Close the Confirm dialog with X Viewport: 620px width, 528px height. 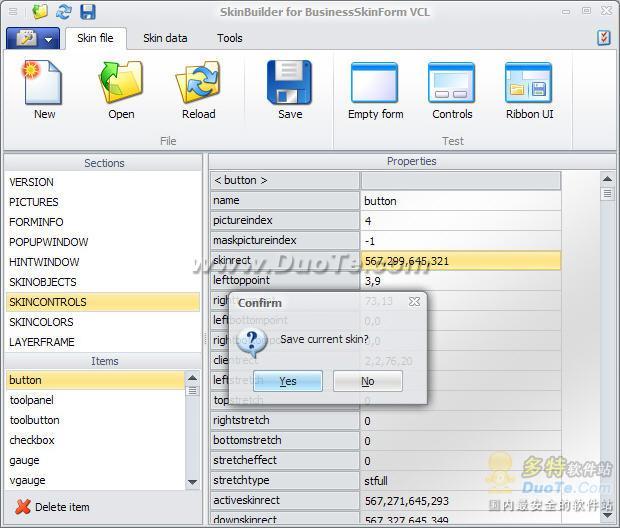click(414, 302)
